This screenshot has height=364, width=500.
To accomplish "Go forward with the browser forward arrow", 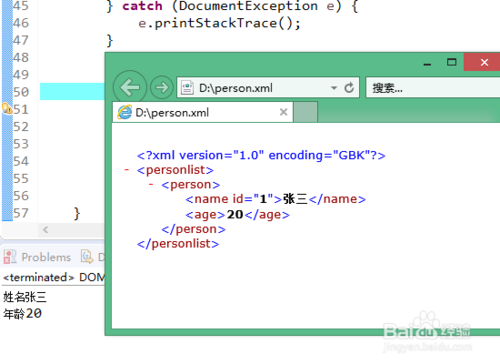I will click(x=162, y=88).
